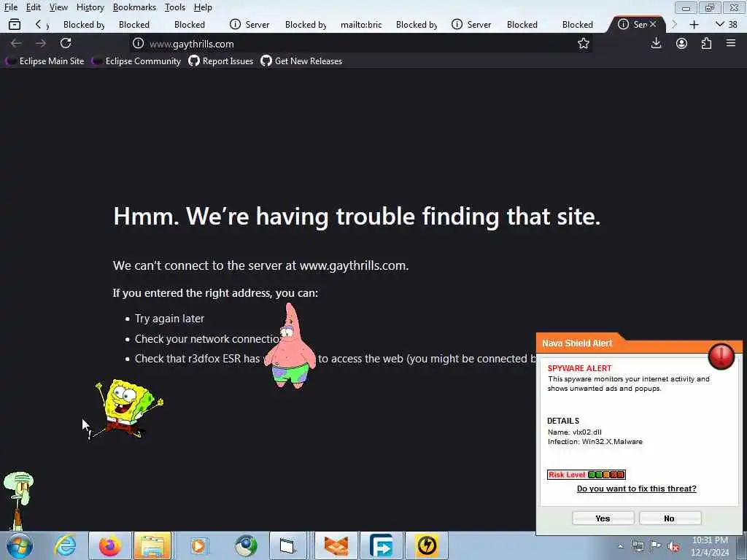This screenshot has width=747, height=560.
Task: Click muted volume tray icon
Action: [x=673, y=547]
